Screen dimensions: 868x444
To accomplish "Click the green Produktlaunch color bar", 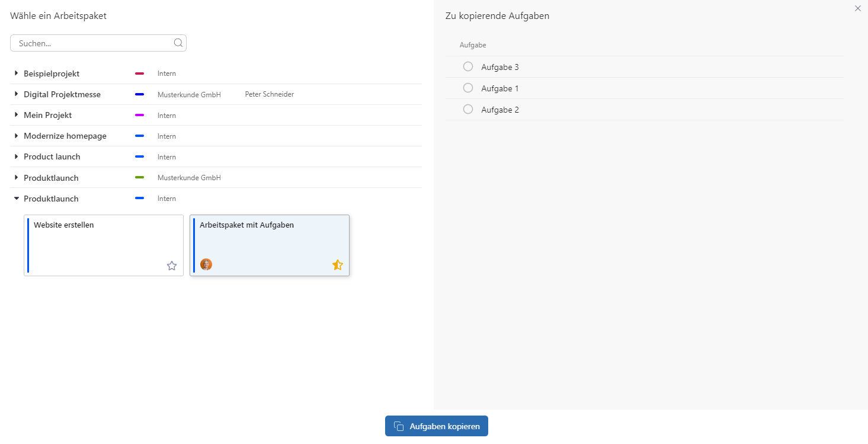I will pos(140,177).
